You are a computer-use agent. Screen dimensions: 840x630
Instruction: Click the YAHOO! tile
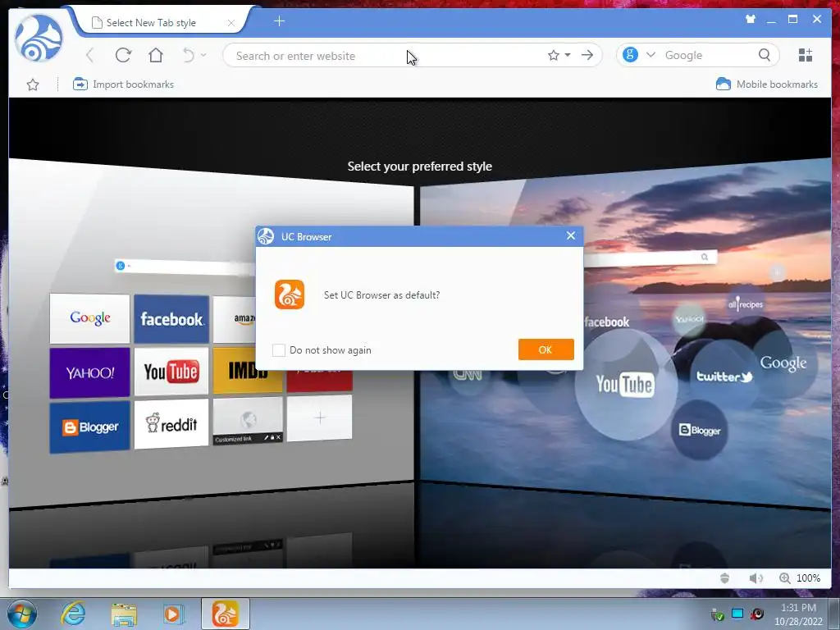point(89,373)
